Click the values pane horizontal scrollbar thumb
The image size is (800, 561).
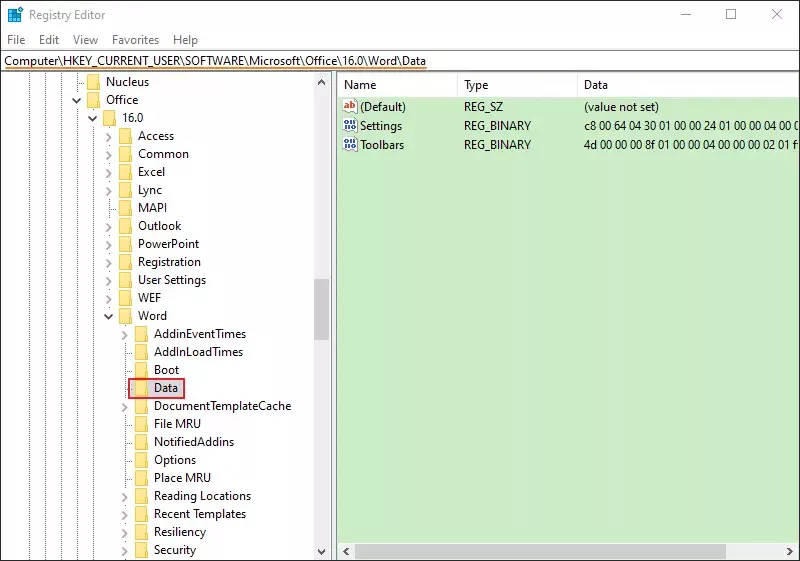[540, 551]
